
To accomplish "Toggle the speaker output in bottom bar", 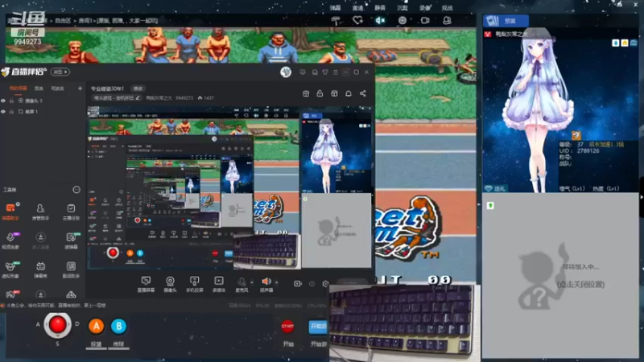I will tap(266, 284).
